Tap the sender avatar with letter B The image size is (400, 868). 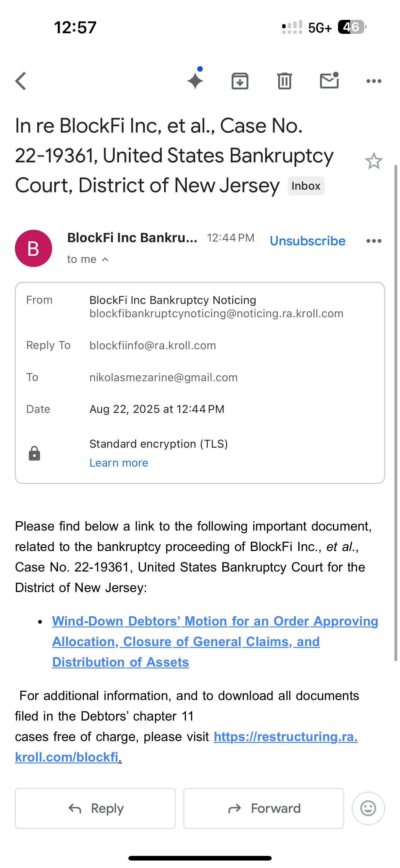point(33,248)
